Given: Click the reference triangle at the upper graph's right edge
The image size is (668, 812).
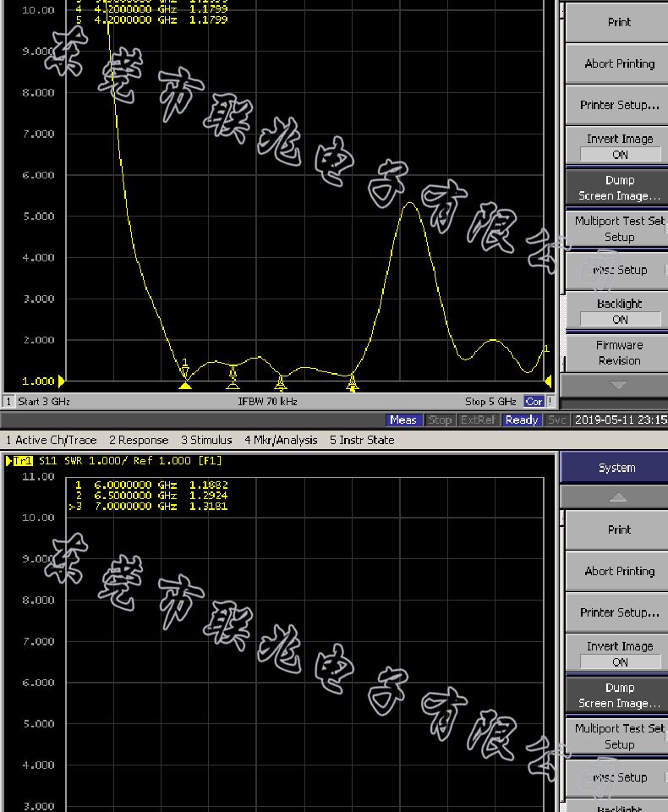Looking at the screenshot, I should pos(548,381).
